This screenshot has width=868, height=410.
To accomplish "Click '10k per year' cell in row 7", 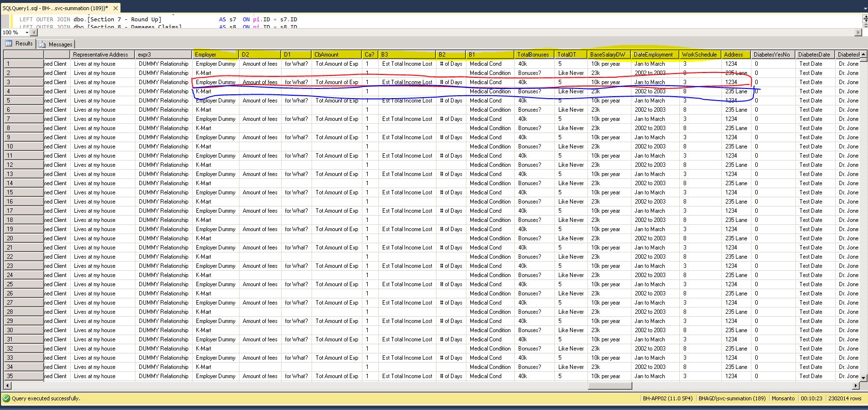I will 609,119.
